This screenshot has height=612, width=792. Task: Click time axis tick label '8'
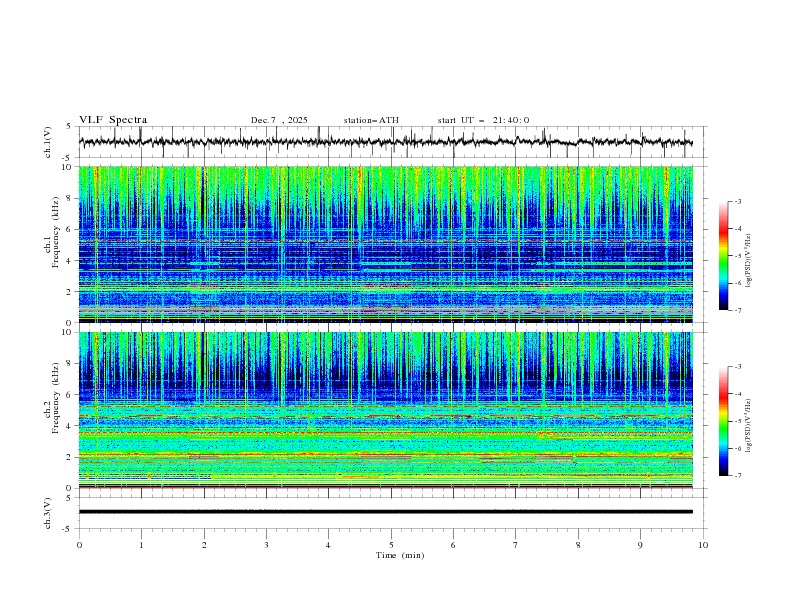tap(578, 545)
